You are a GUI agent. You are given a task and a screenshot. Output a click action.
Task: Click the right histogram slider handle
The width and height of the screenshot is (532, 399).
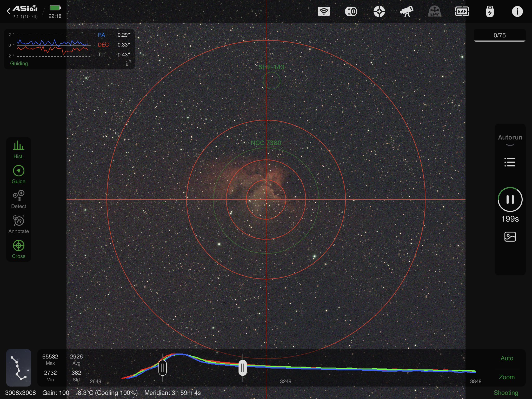point(242,368)
